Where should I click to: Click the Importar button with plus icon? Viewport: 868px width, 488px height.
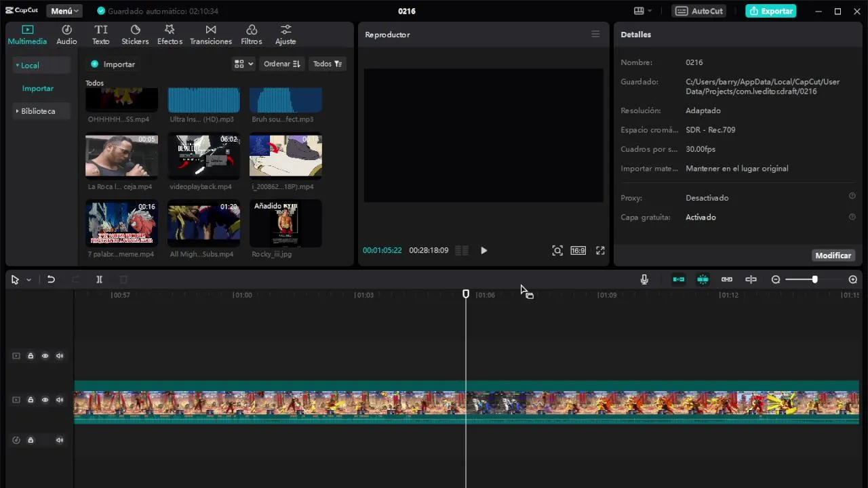coord(113,64)
